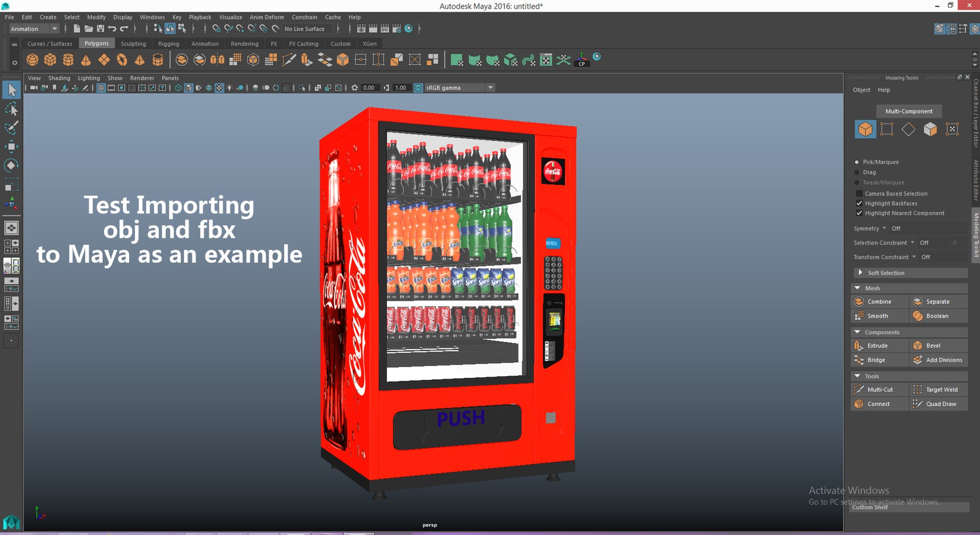Click the Bevel button

click(938, 346)
